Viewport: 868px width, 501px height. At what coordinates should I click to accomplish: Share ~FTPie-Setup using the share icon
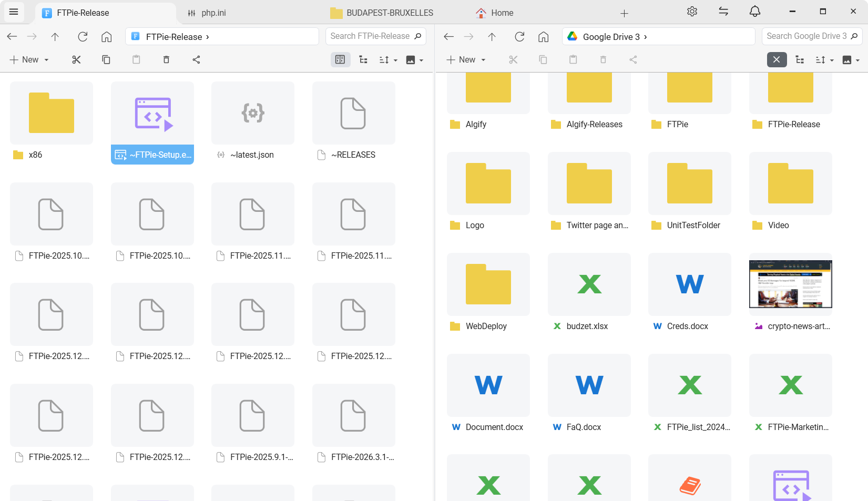(x=196, y=59)
